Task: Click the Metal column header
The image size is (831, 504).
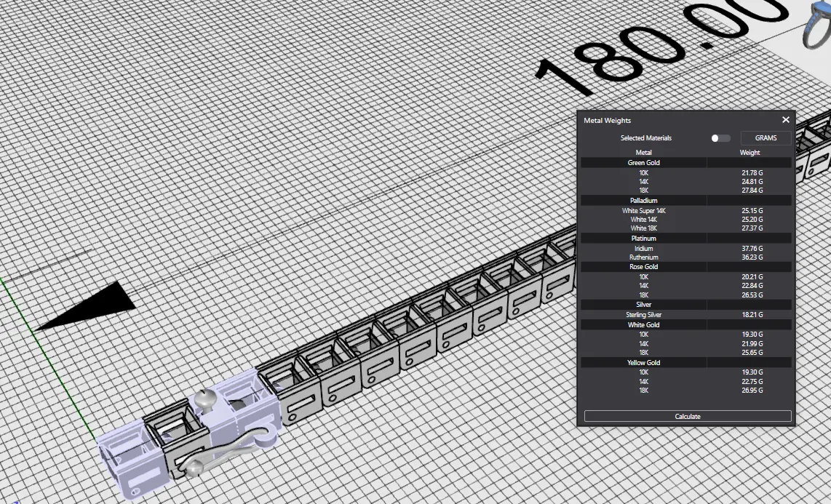Action: coord(643,153)
